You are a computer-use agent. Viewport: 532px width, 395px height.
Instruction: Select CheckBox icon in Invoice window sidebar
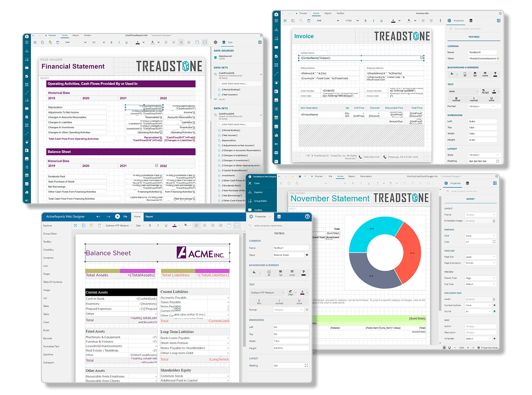276,56
